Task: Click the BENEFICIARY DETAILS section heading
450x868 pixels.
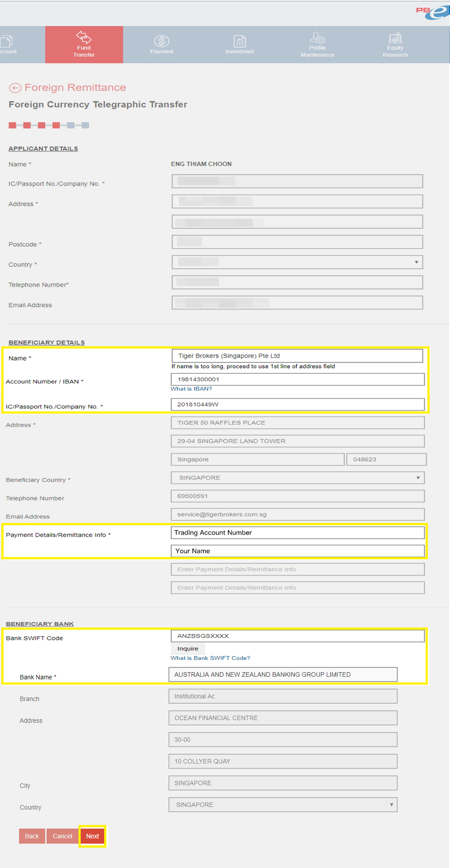Action: pos(47,342)
